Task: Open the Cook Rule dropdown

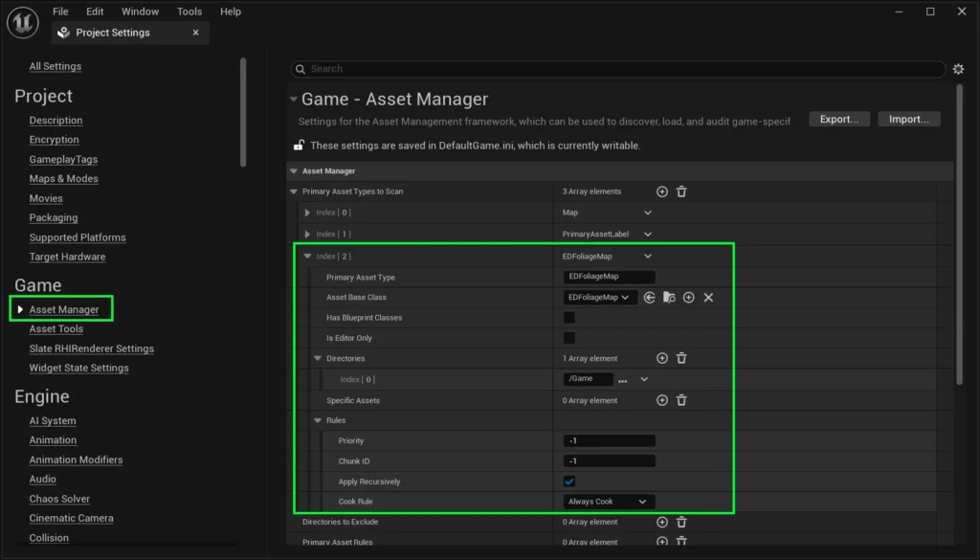Action: (x=608, y=502)
